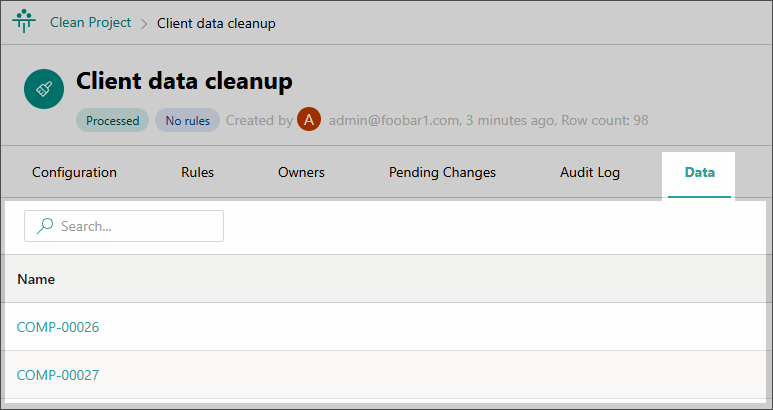View the Audit Log tab

point(590,172)
